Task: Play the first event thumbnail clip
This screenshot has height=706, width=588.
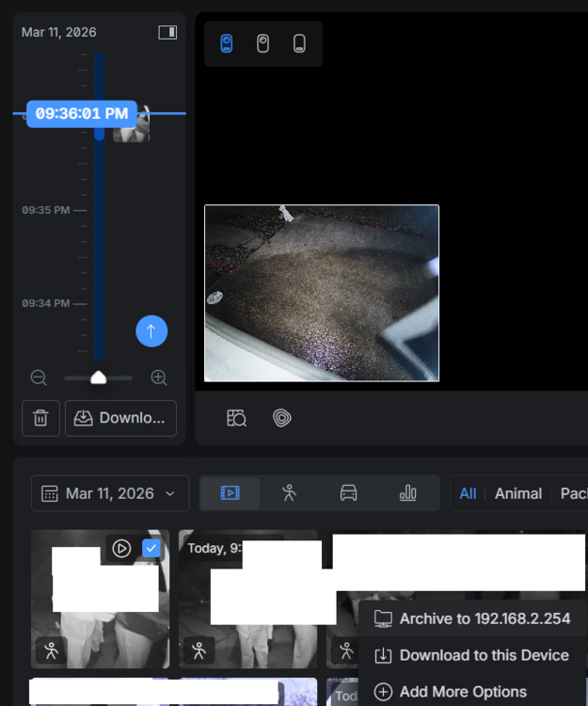Action: [x=121, y=549]
